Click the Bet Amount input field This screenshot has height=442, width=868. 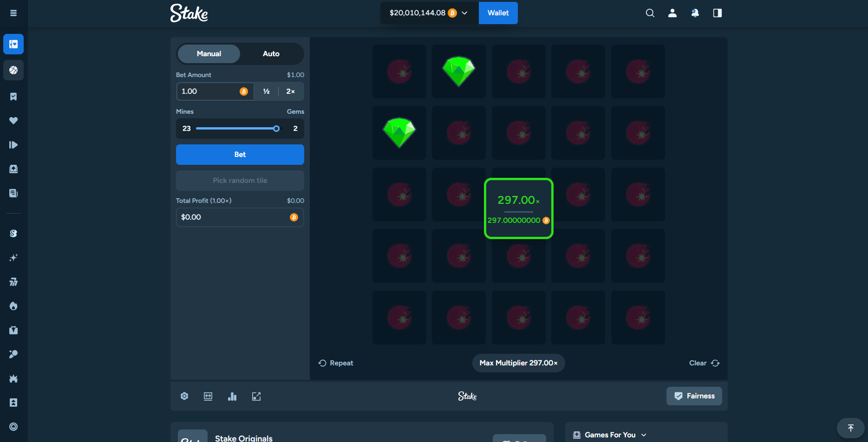pos(215,91)
